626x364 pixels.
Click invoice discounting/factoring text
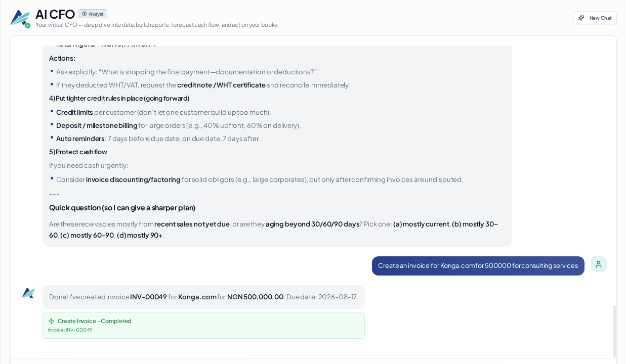click(133, 179)
